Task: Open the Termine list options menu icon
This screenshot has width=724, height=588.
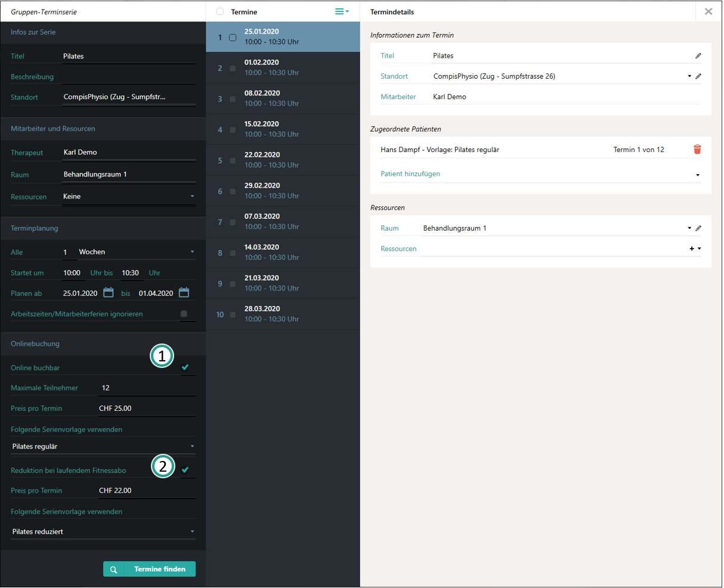Action: 342,12
